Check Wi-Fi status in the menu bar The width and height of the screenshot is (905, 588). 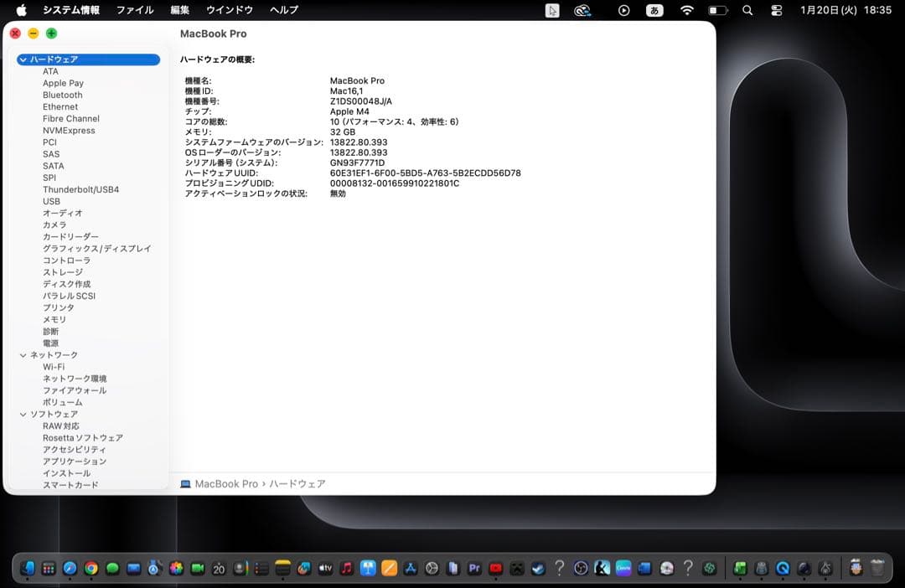685,10
